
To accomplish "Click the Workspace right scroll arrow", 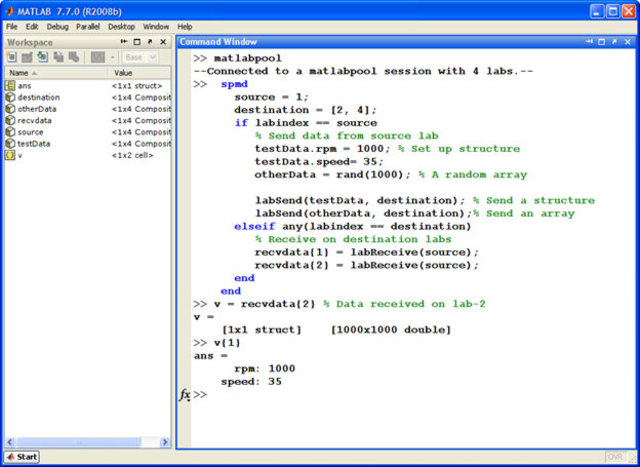I will tap(165, 442).
